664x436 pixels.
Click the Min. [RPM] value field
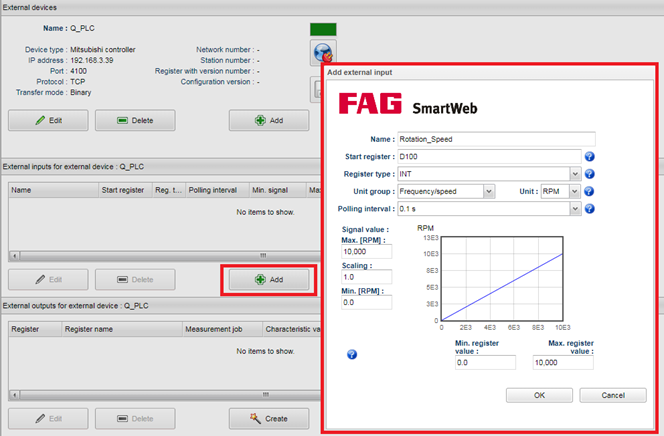[366, 302]
